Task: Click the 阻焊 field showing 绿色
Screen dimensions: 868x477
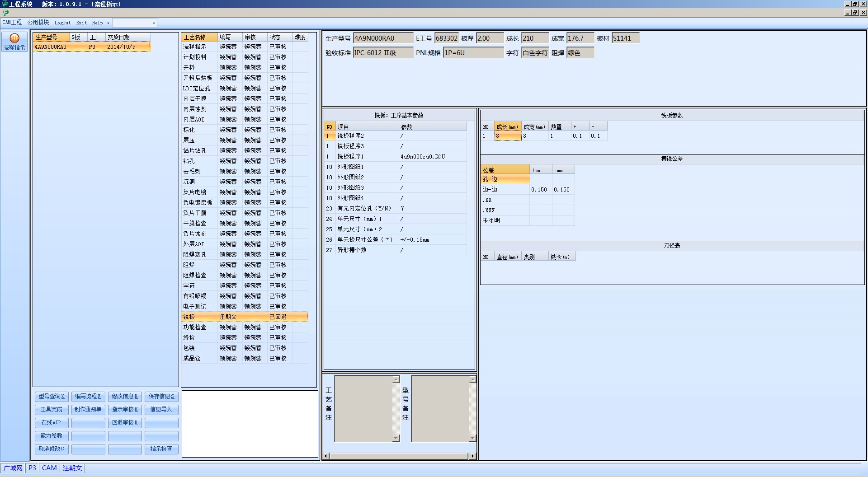Action: click(x=580, y=53)
